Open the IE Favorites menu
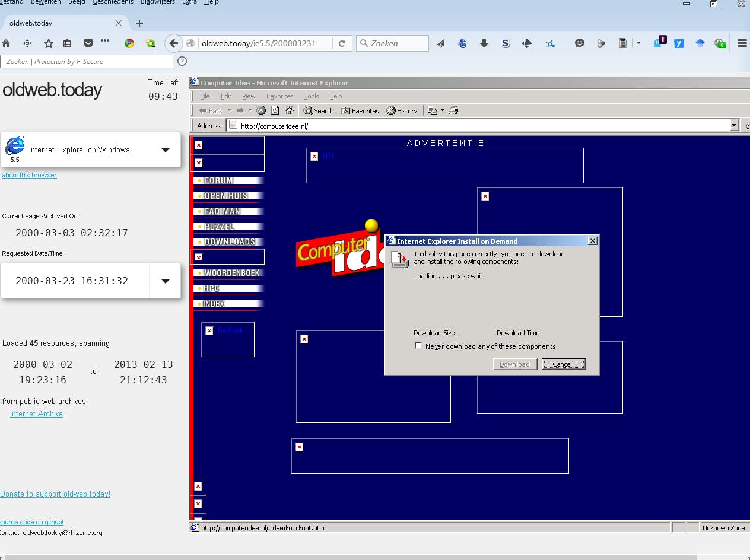The image size is (750, 560). click(279, 96)
